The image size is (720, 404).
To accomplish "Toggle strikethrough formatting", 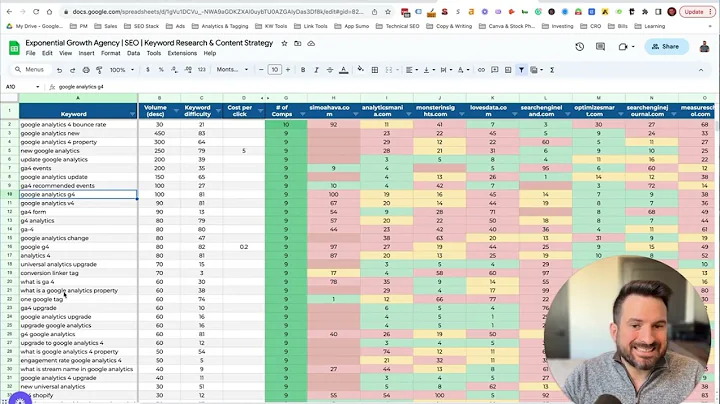I will tap(330, 70).
